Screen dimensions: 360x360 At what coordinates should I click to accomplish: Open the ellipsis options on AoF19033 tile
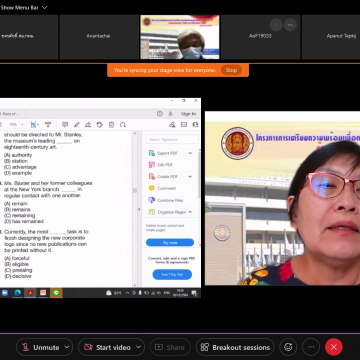point(290,25)
